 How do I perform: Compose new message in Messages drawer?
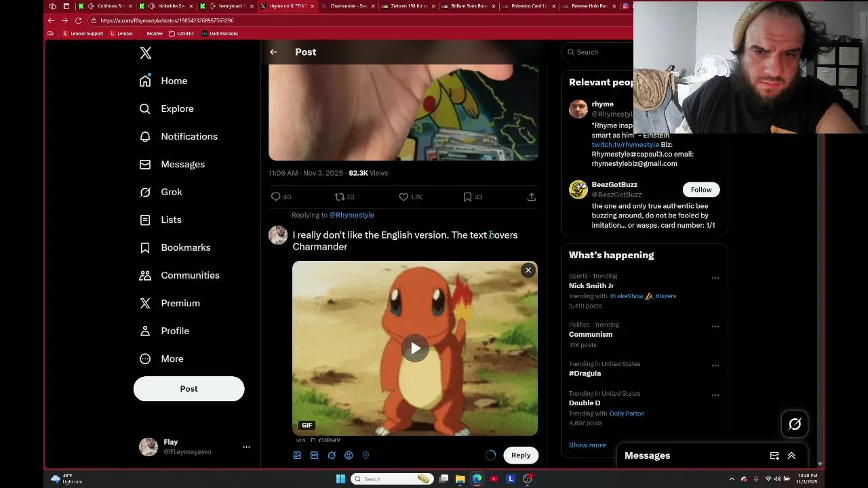[x=774, y=456]
